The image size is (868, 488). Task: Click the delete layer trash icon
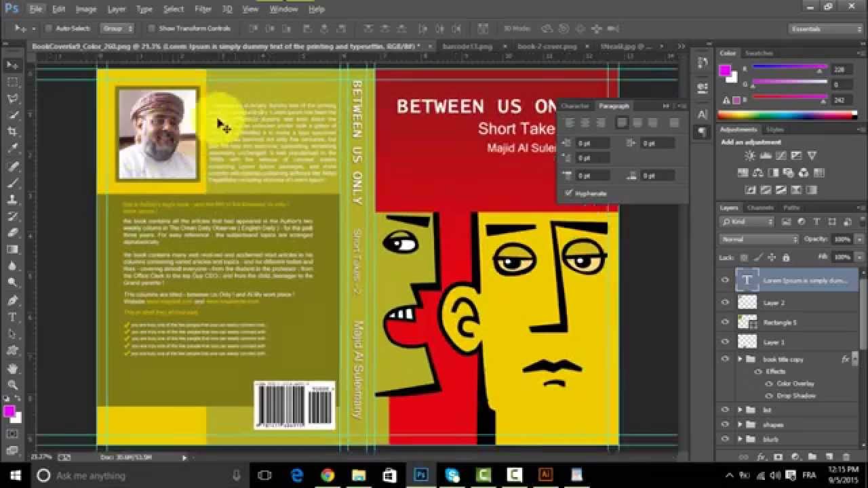coord(846,457)
